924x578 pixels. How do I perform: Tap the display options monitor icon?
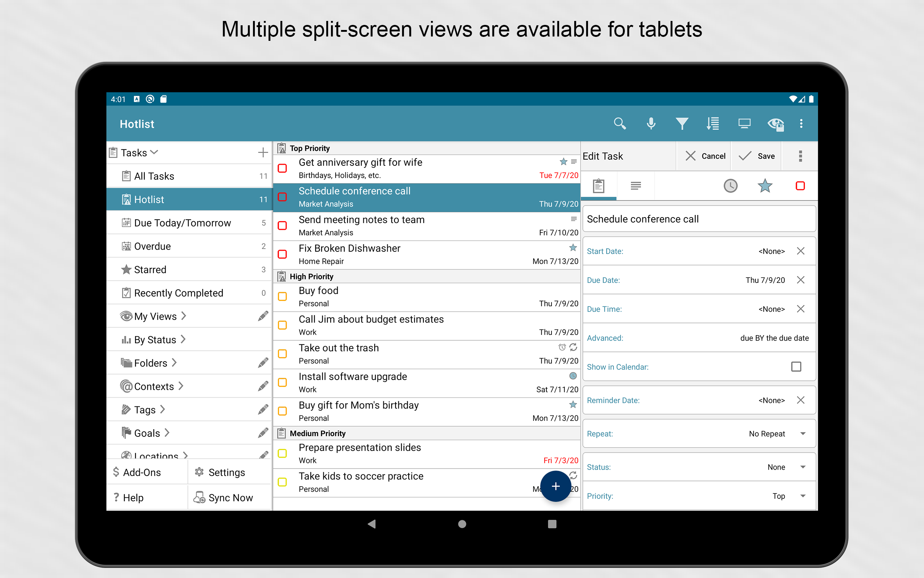point(744,124)
